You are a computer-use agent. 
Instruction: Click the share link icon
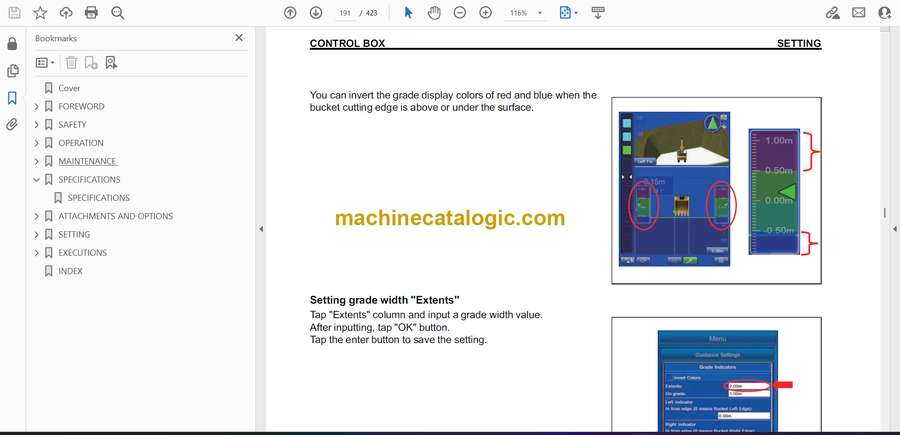(x=833, y=13)
